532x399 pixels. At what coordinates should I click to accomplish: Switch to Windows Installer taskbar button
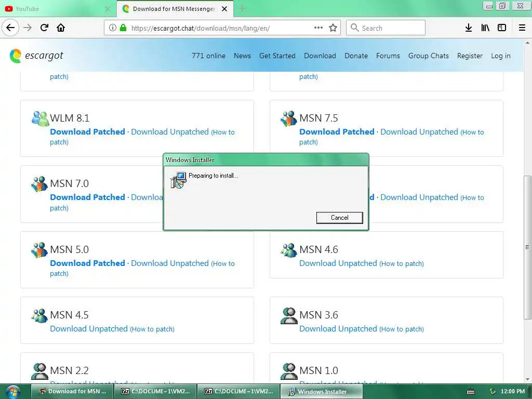[321, 392]
